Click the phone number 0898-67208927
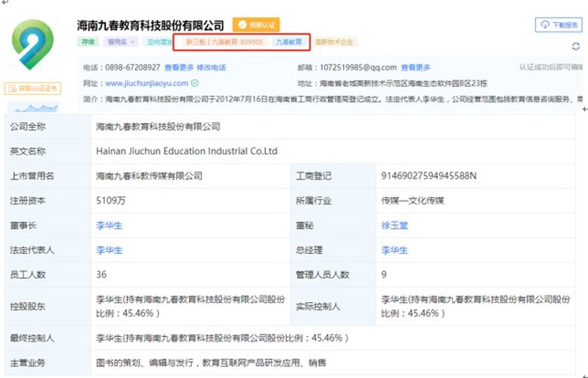The width and height of the screenshot is (588, 378). [x=133, y=68]
